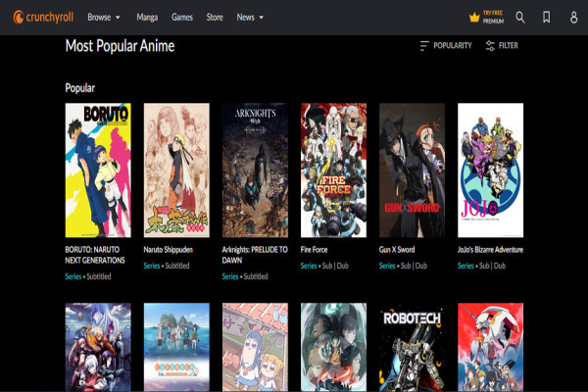
Task: Click the BORUTO: NARUTO NEXT GENERATIONS title
Action: (x=95, y=255)
